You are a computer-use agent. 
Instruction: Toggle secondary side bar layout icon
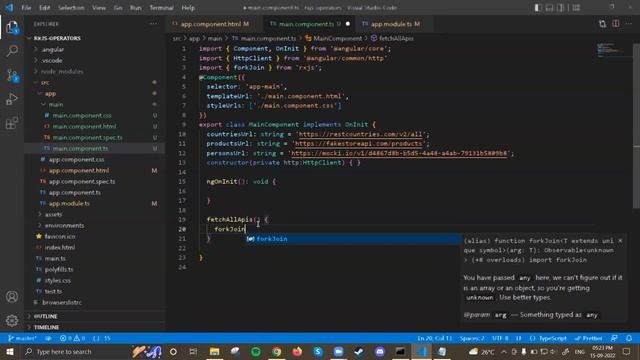tap(561, 8)
